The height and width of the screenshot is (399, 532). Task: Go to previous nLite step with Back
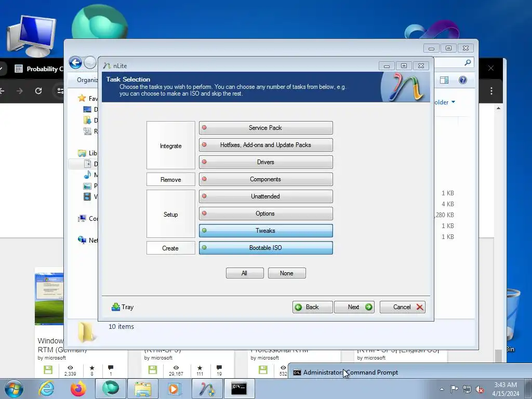(x=312, y=307)
